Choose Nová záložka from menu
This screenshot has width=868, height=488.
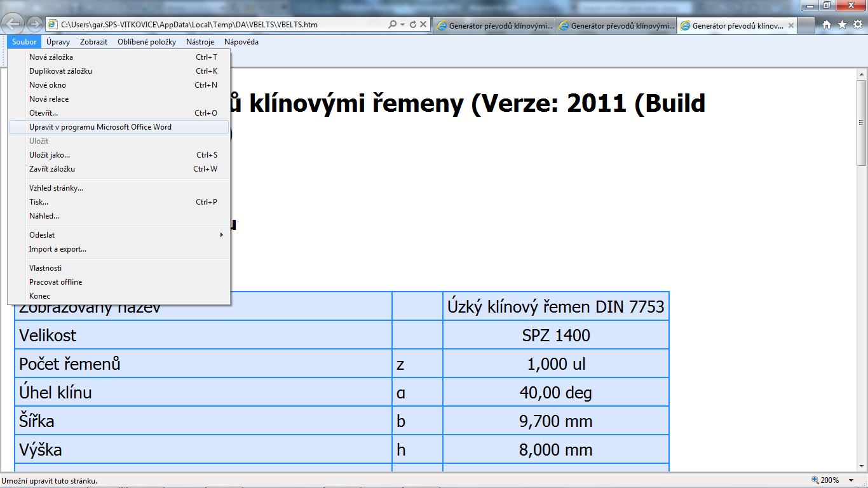click(119, 57)
